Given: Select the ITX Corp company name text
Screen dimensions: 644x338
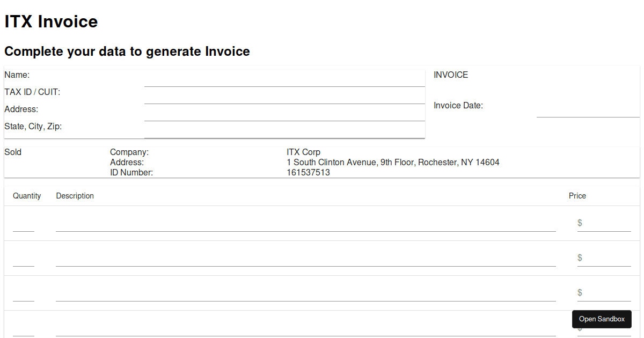Looking at the screenshot, I should tap(303, 152).
